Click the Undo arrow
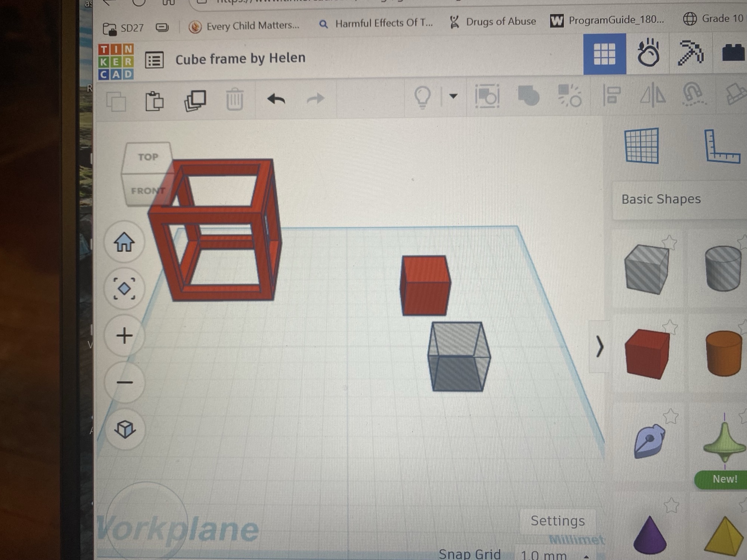The height and width of the screenshot is (560, 747). coord(276,99)
